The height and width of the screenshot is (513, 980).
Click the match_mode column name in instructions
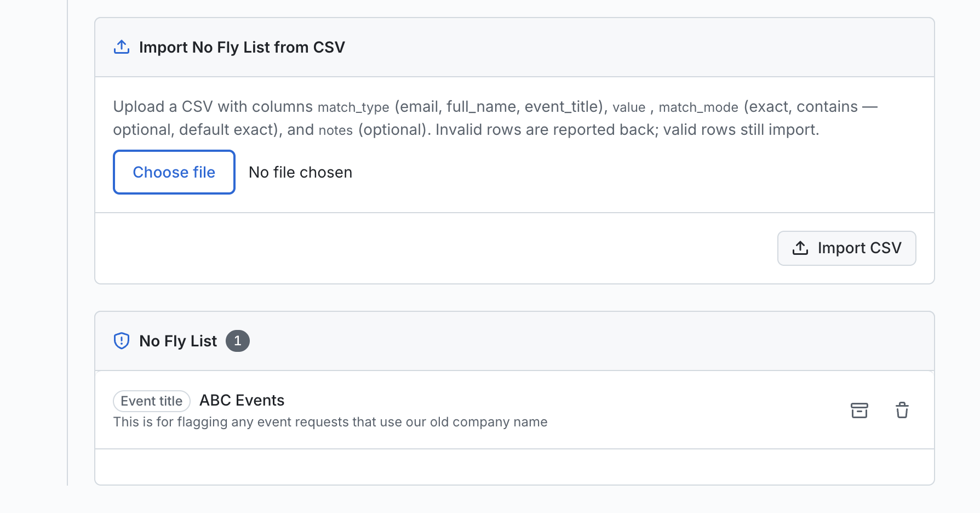[698, 107]
